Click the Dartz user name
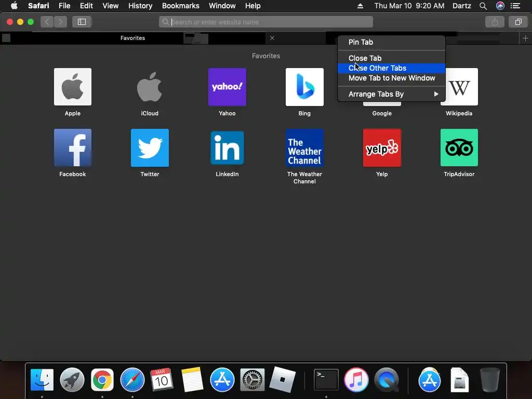This screenshot has height=399, width=532. [462, 6]
